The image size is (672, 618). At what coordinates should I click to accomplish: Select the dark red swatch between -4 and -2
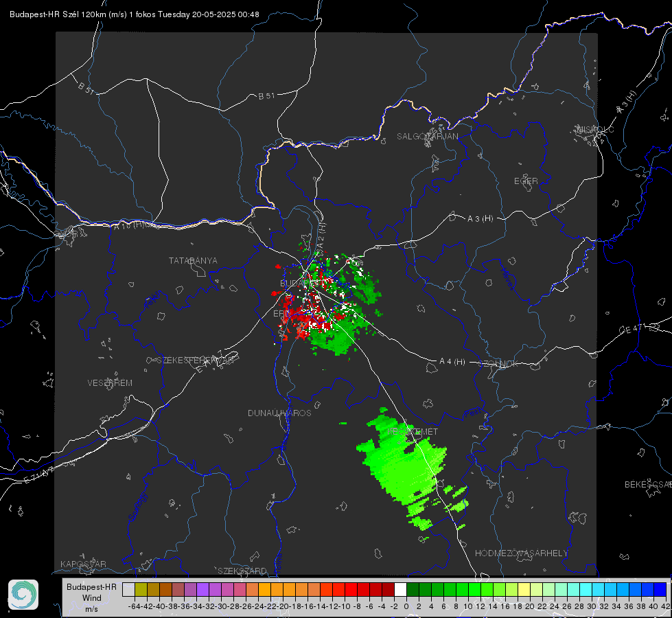pyautogui.click(x=388, y=589)
